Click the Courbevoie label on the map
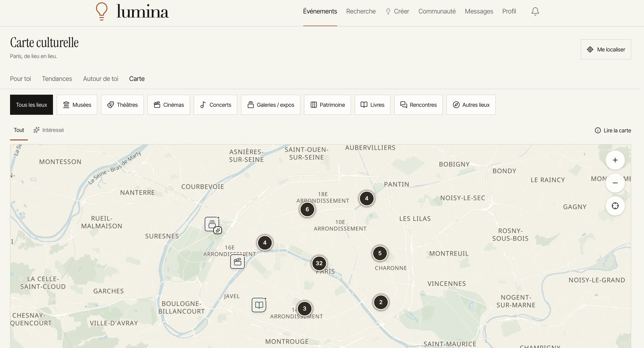The height and width of the screenshot is (348, 644). pyautogui.click(x=203, y=187)
